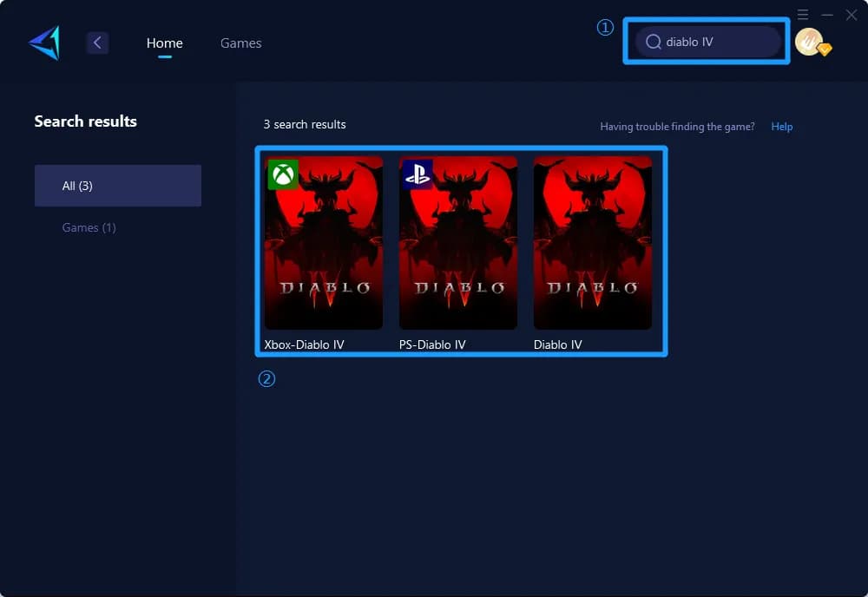This screenshot has width=868, height=597.
Task: Switch to the Games tab
Action: pos(240,43)
